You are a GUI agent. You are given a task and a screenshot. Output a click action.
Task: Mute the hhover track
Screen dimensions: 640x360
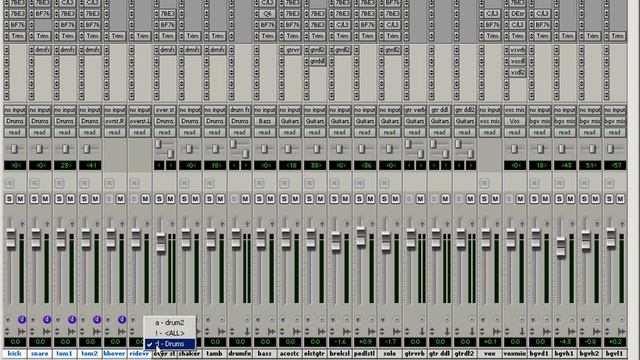pyautogui.click(x=120, y=199)
